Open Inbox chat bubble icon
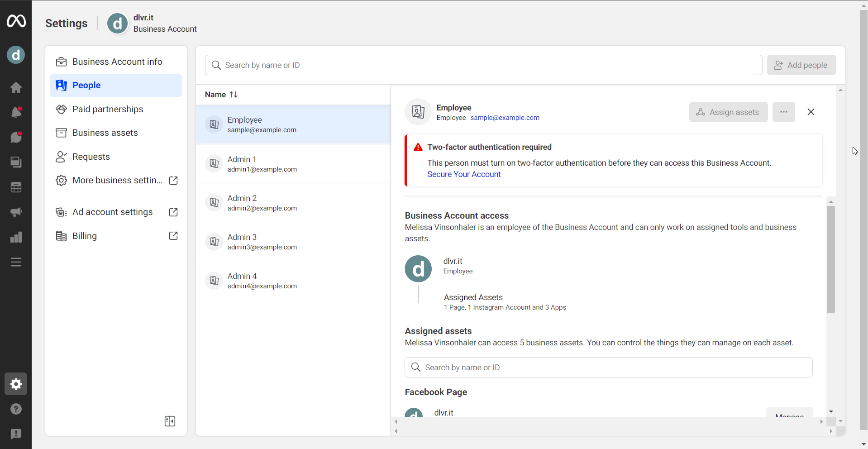This screenshot has width=868, height=449. tap(16, 137)
